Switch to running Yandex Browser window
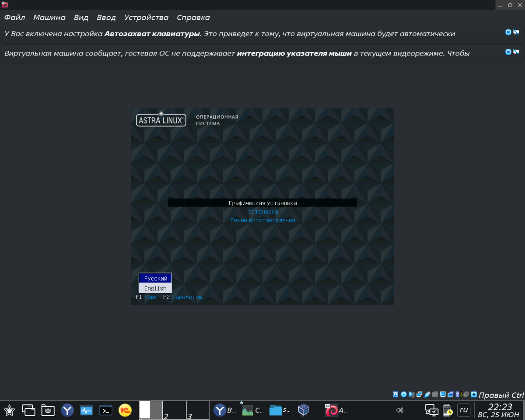This screenshot has width=525, height=420. (225, 410)
